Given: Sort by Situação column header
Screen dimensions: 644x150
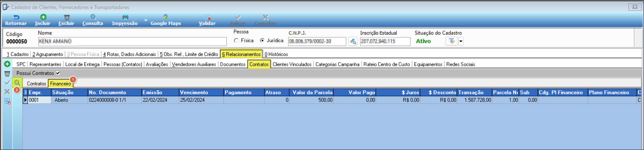Looking at the screenshot, I should click(x=69, y=92).
